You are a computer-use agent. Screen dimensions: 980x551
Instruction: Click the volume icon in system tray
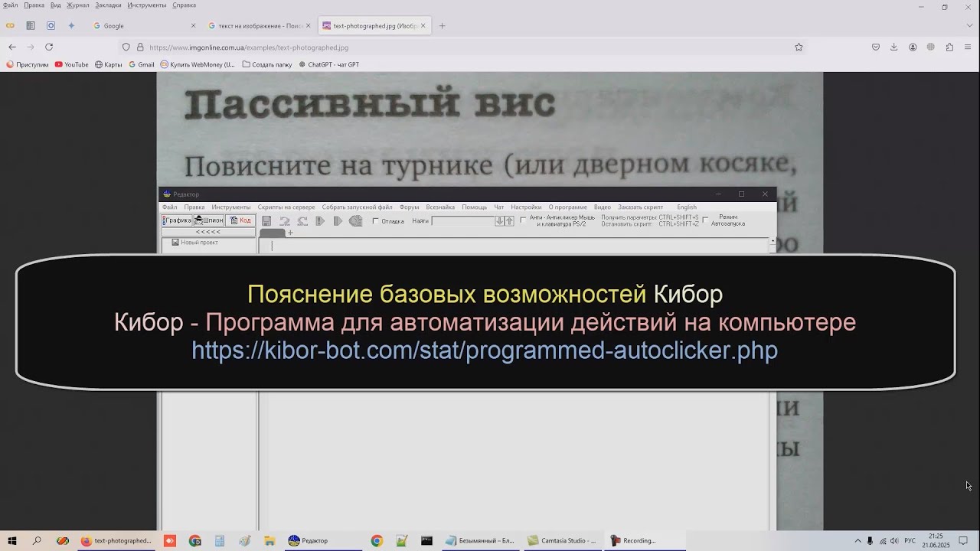point(894,540)
